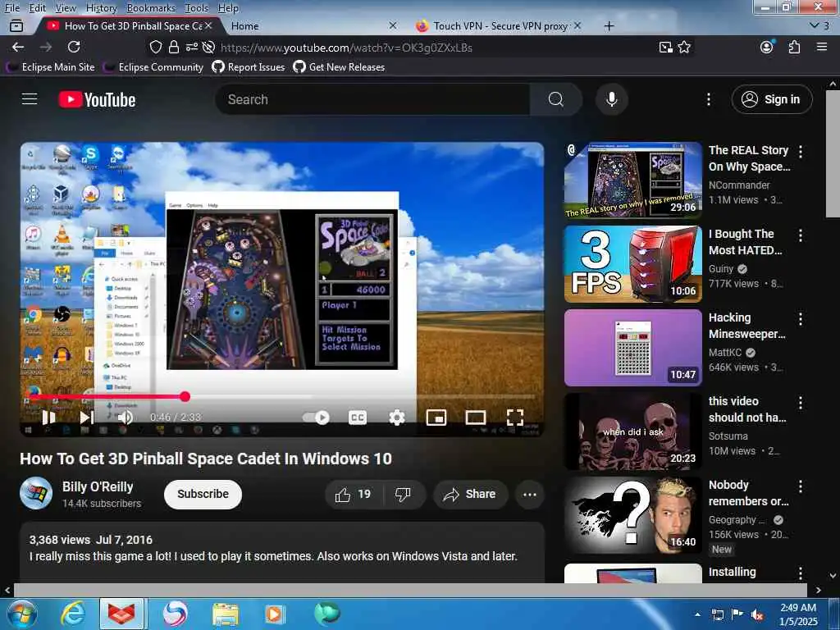Image resolution: width=840 pixels, height=630 pixels.
Task: Enable the miniplayer
Action: 436,418
